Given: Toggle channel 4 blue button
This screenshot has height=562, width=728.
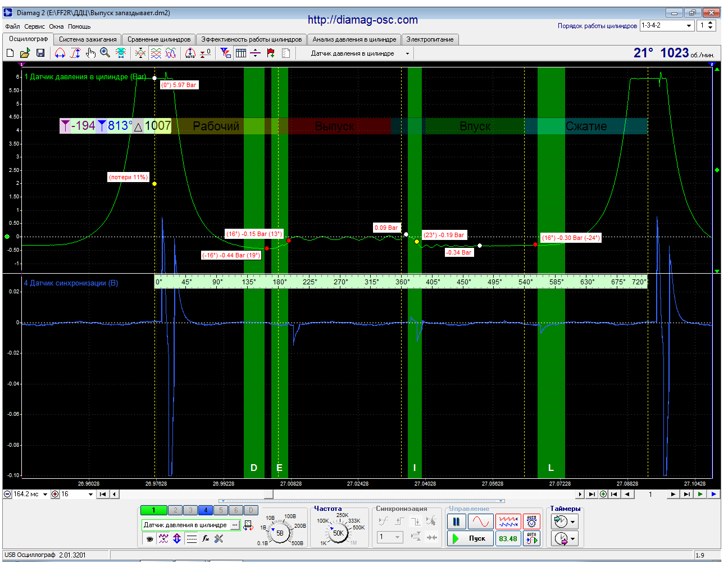Looking at the screenshot, I should (206, 510).
